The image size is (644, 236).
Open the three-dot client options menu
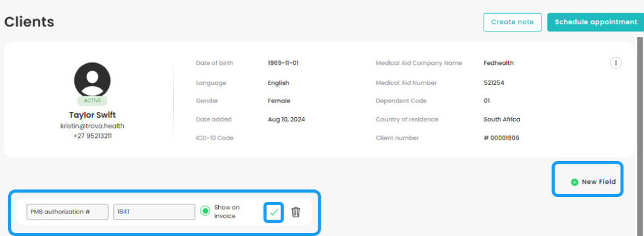615,63
